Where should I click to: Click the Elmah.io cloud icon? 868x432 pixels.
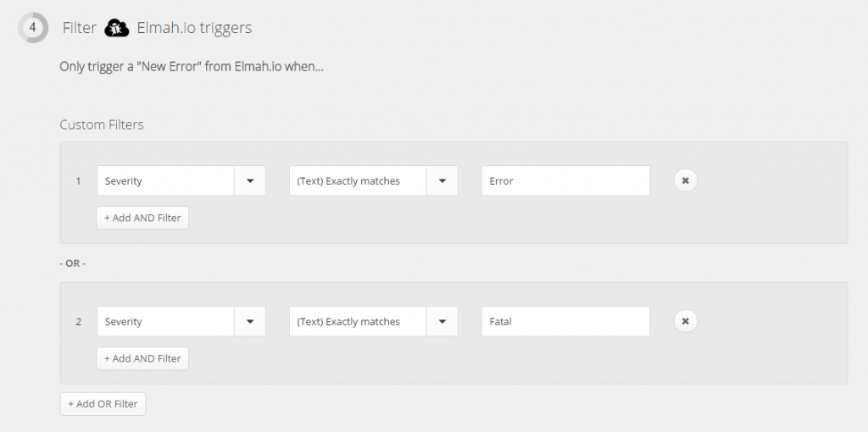117,28
